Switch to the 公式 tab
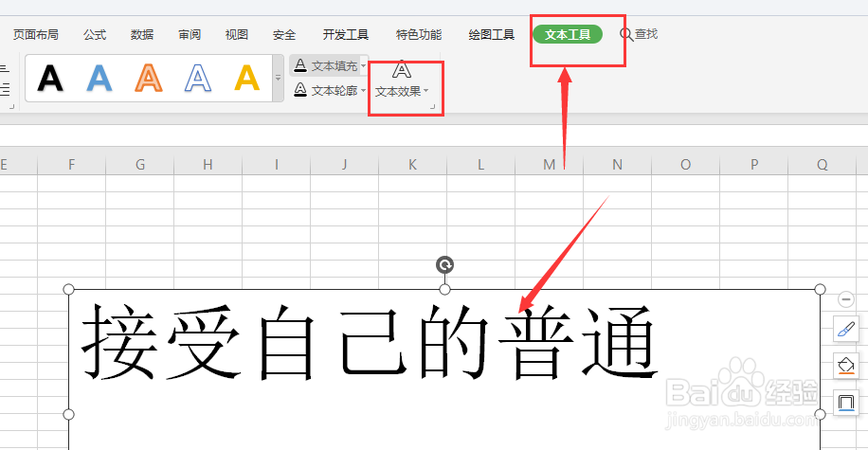 point(95,34)
